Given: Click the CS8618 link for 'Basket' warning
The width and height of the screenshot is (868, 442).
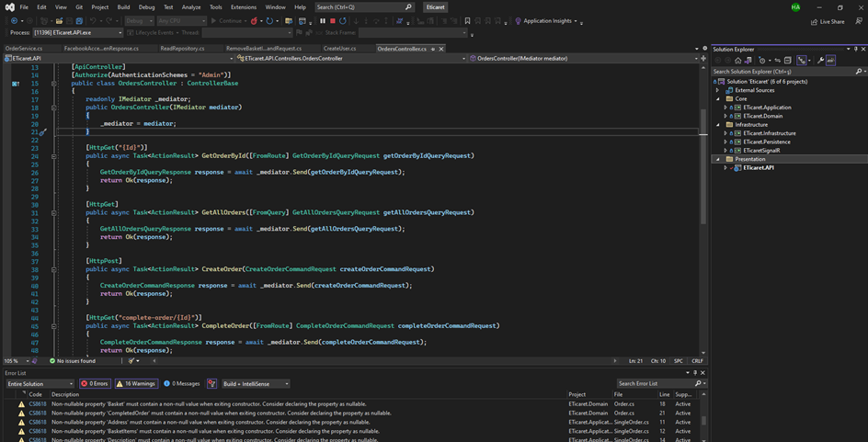Looking at the screenshot, I should coord(36,403).
